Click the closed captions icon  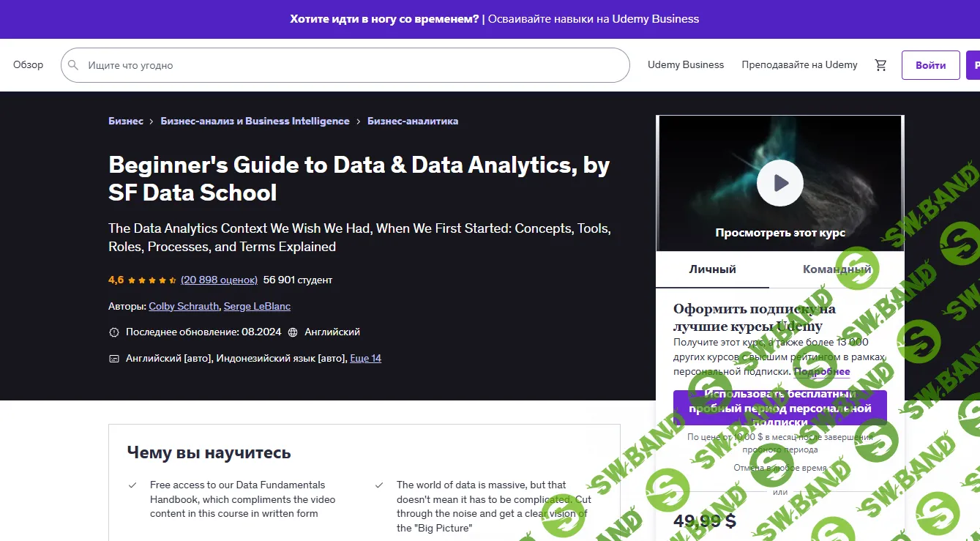[x=113, y=359]
